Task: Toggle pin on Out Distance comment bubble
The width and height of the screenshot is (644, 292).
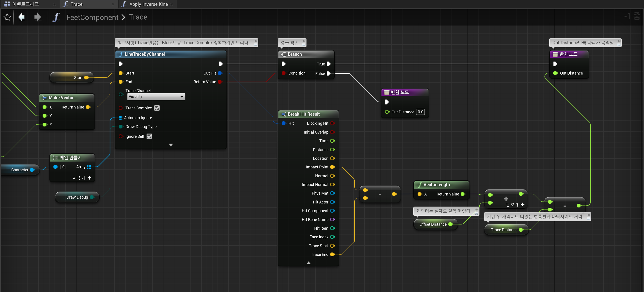Action: point(619,41)
